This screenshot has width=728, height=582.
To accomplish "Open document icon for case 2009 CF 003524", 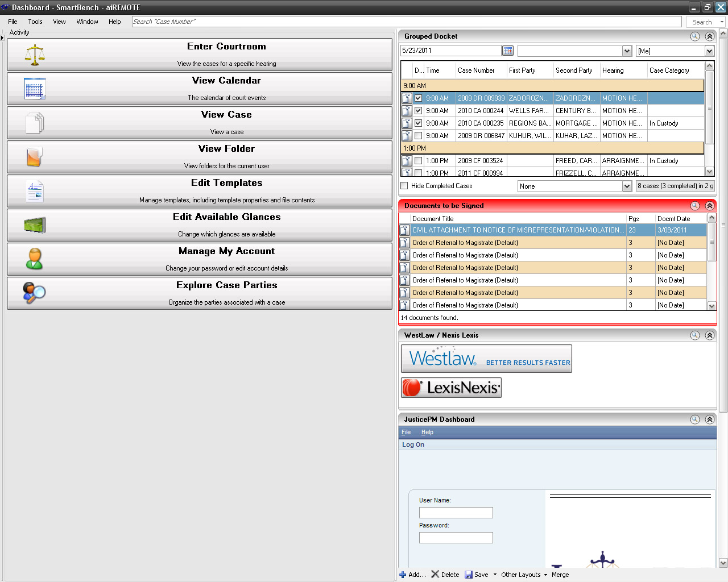I will point(407,161).
